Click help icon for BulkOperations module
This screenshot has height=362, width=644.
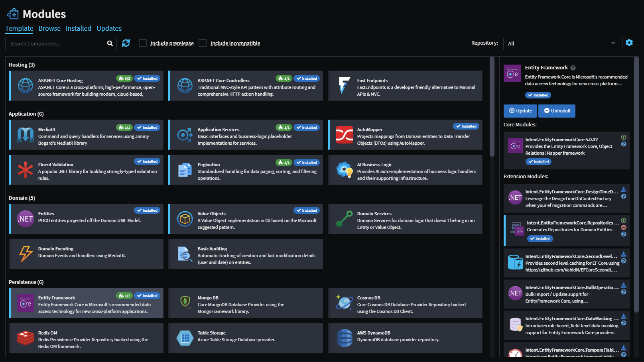pyautogui.click(x=624, y=292)
